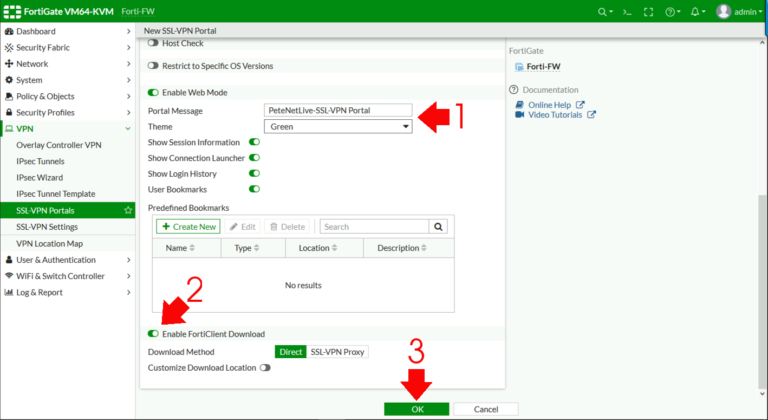Toggle Enable FortiClient Download
Viewport: 768px width, 420px height.
click(153, 334)
